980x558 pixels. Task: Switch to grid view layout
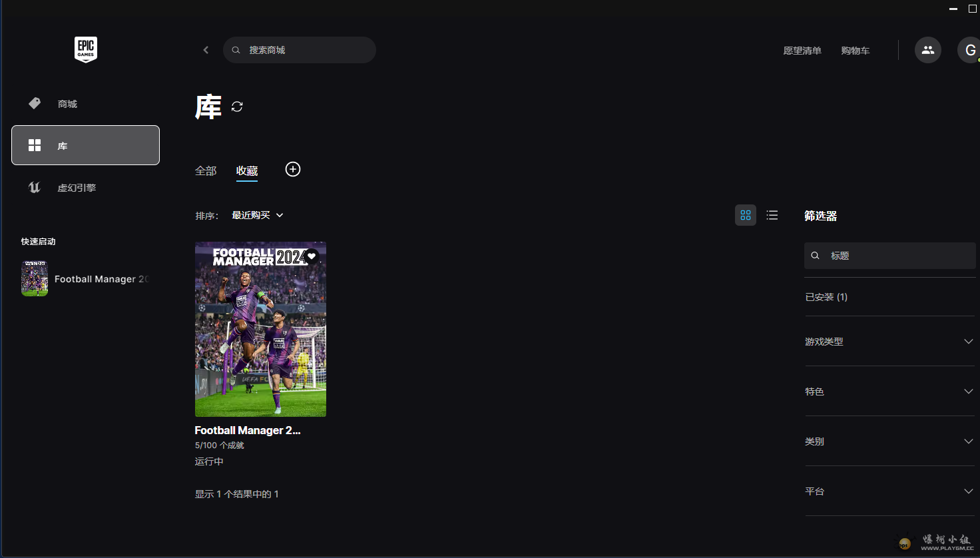[745, 215]
